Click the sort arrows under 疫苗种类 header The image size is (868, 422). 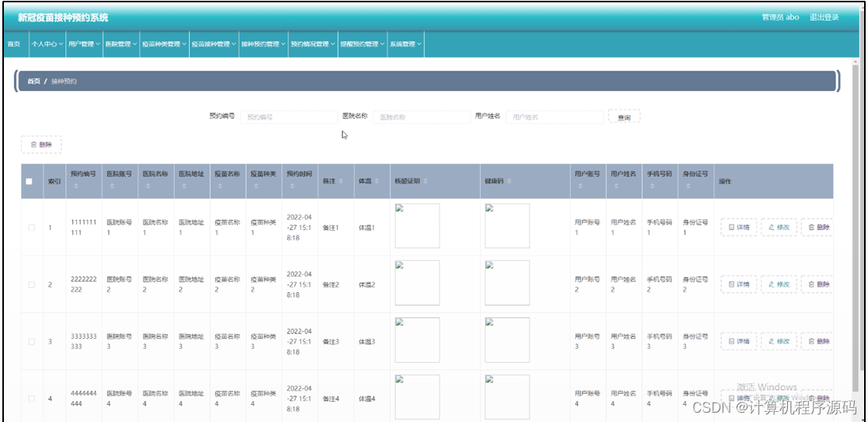tap(256, 187)
